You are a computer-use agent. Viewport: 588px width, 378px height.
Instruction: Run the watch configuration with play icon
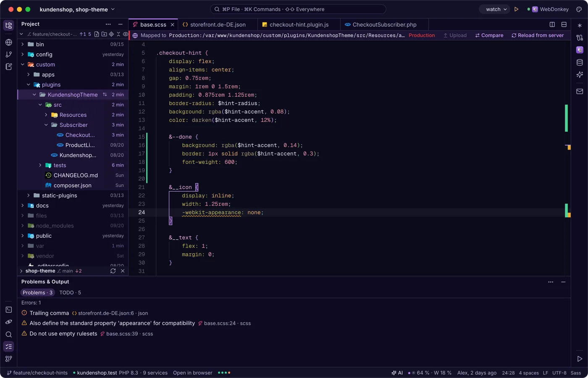(516, 9)
